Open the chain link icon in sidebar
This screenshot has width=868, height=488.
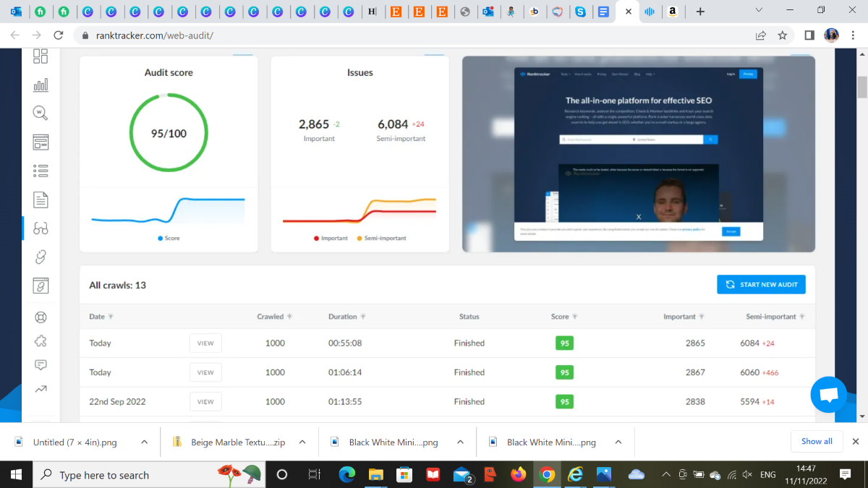[x=41, y=257]
